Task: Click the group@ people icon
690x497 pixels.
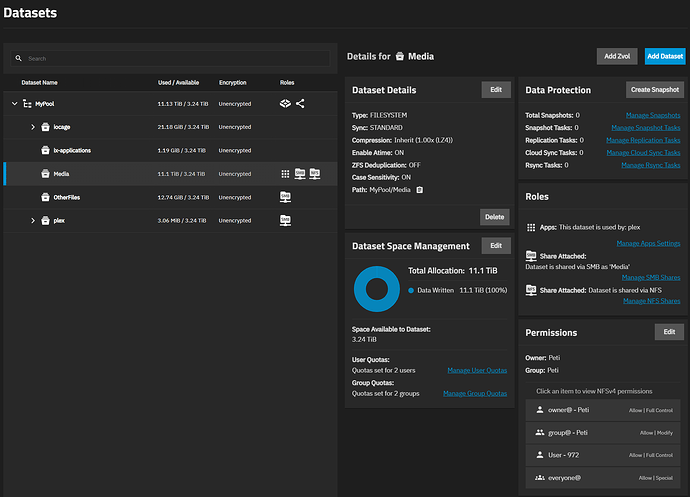Action: click(540, 432)
